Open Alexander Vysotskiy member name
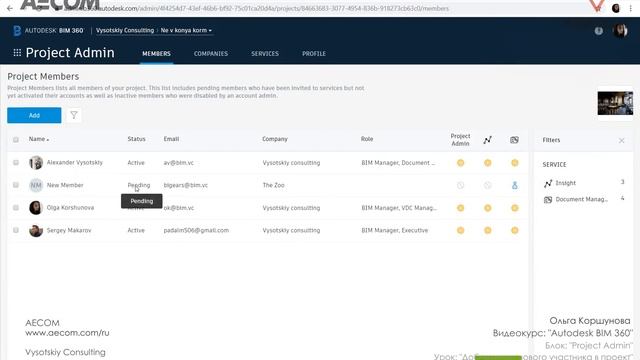Image resolution: width=640 pixels, height=360 pixels. (75, 162)
